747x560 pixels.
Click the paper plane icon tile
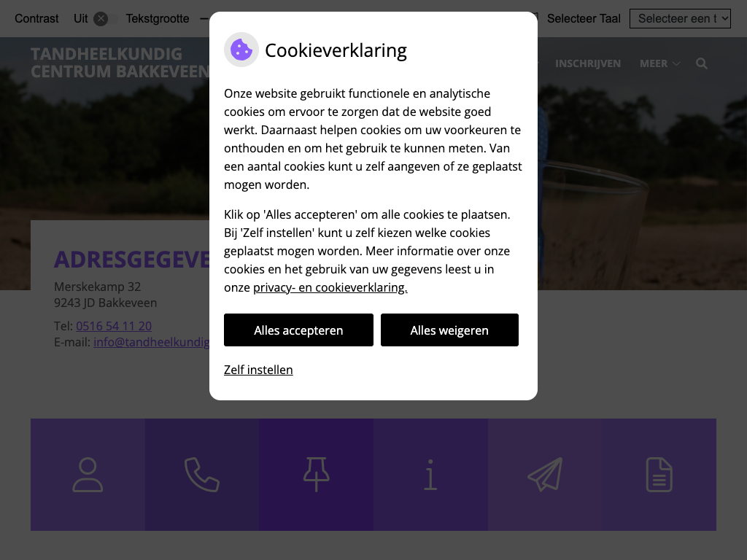[545, 474]
